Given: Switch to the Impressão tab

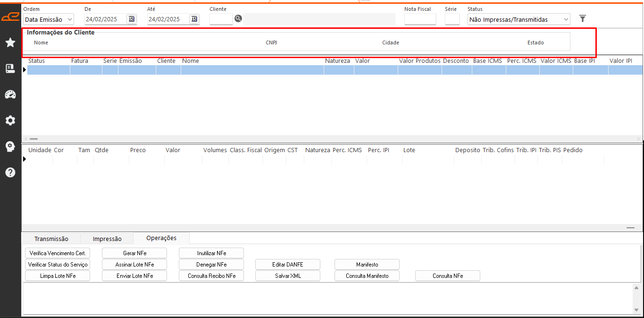Looking at the screenshot, I should point(107,239).
